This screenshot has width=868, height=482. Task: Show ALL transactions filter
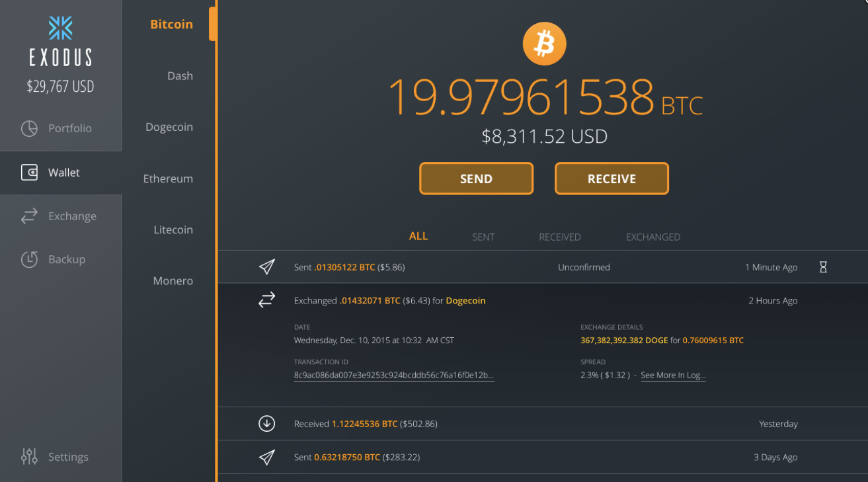418,236
